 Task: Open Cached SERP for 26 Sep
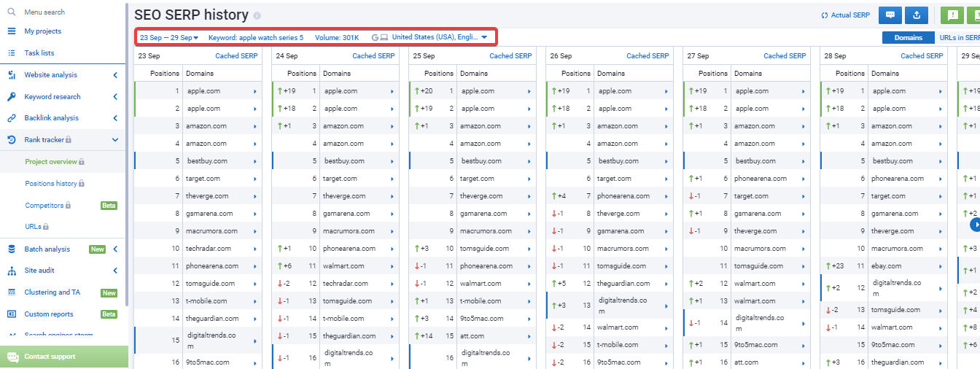tap(647, 56)
